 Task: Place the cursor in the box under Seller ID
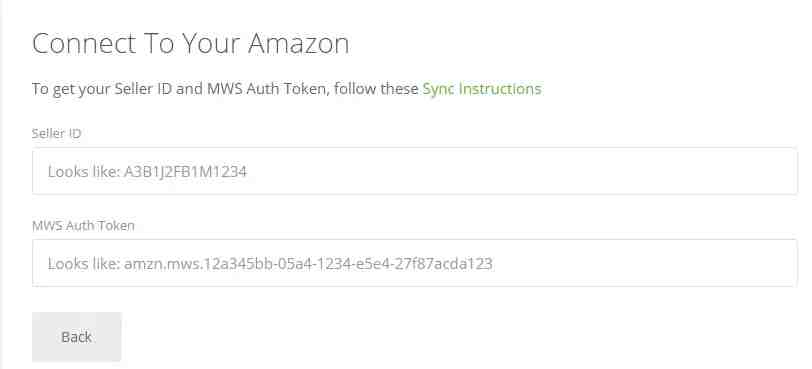pyautogui.click(x=414, y=171)
